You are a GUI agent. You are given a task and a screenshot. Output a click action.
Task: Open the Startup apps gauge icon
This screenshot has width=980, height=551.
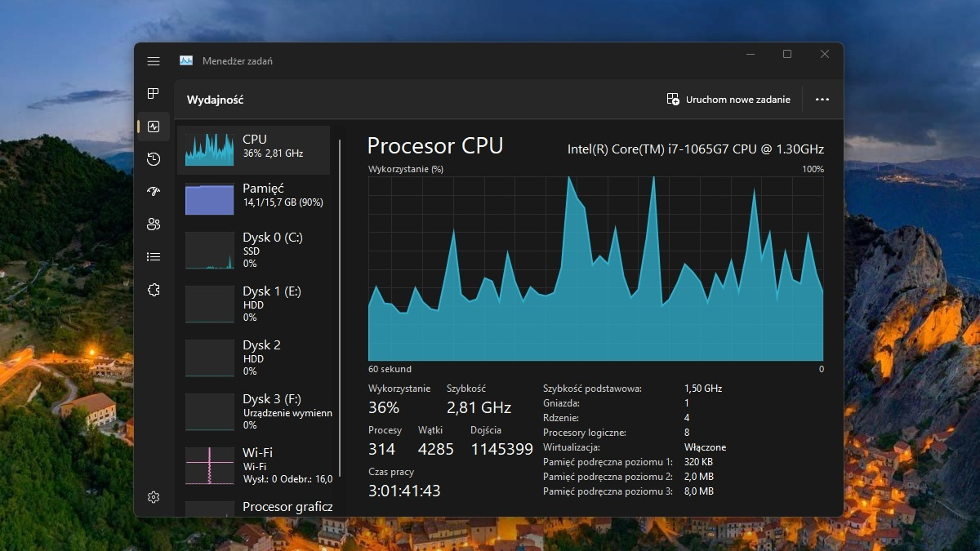[154, 192]
